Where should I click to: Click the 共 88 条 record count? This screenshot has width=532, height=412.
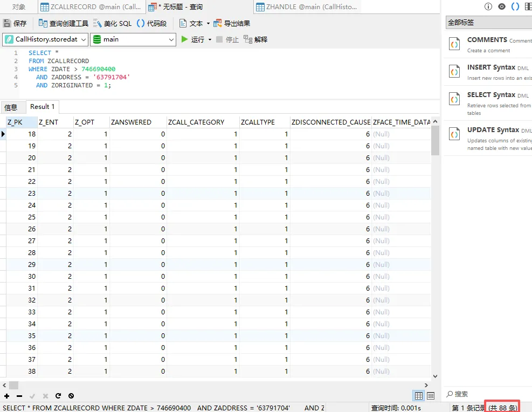click(502, 407)
